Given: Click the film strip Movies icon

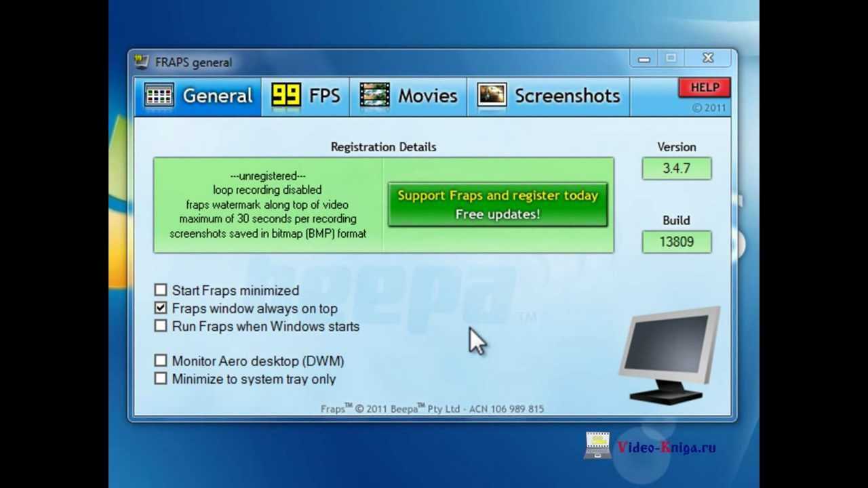Looking at the screenshot, I should point(374,96).
